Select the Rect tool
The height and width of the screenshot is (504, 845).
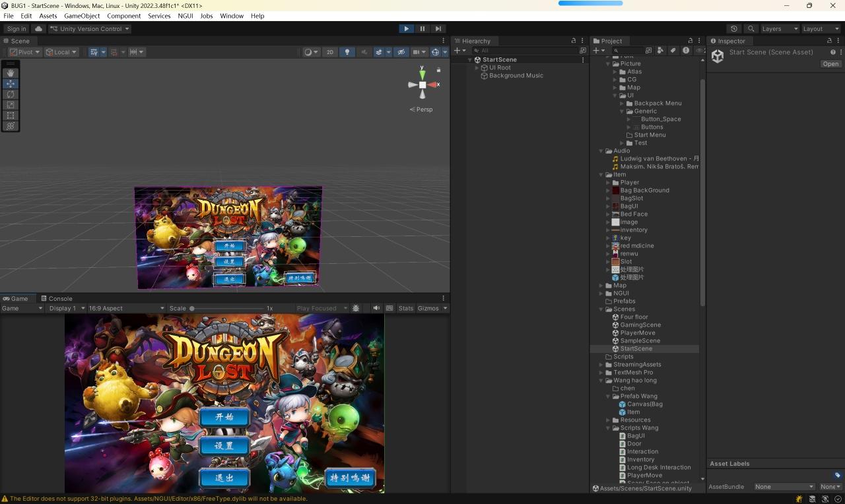tap(11, 115)
